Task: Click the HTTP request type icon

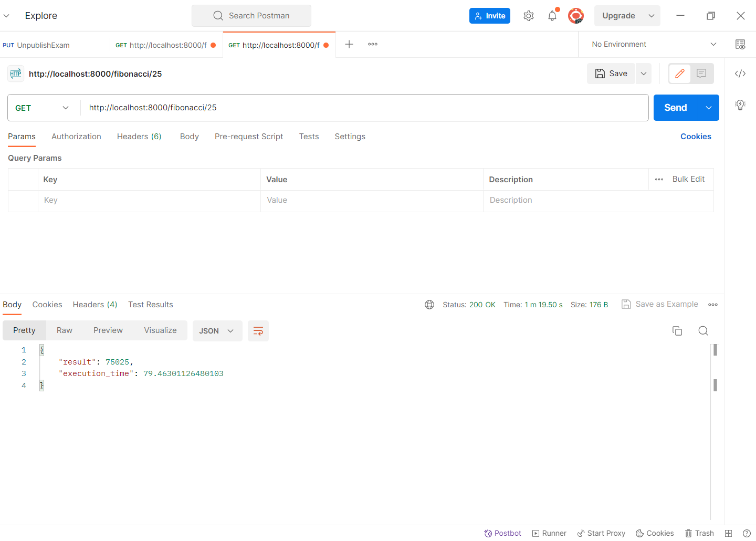Action: coord(16,74)
